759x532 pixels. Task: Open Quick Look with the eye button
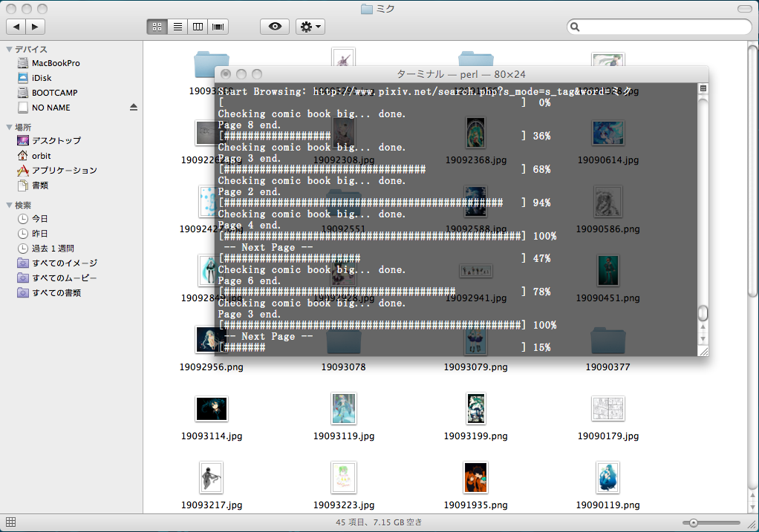pos(275,27)
